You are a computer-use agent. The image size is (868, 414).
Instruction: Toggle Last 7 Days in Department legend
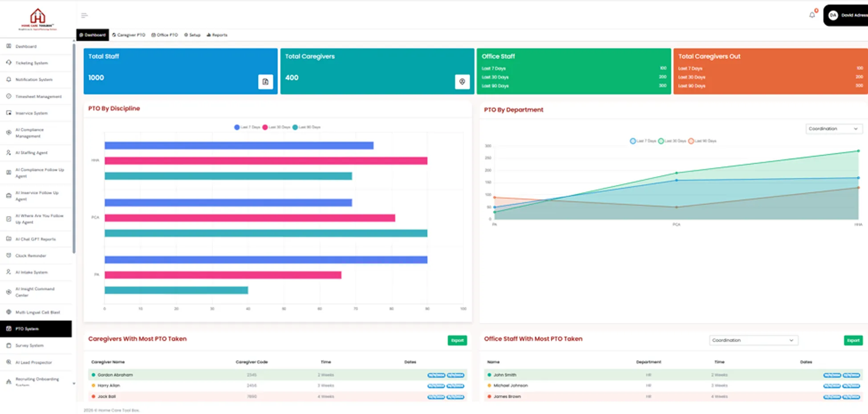click(x=643, y=141)
